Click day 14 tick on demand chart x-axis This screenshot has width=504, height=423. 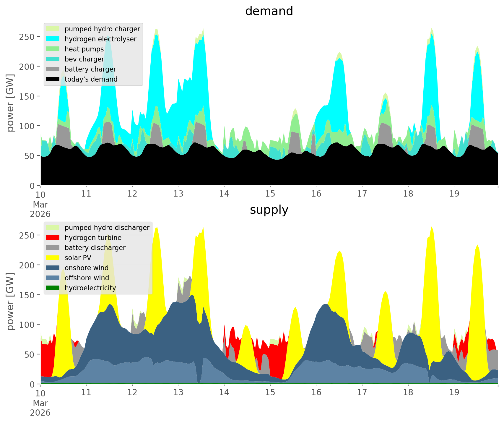tap(224, 194)
